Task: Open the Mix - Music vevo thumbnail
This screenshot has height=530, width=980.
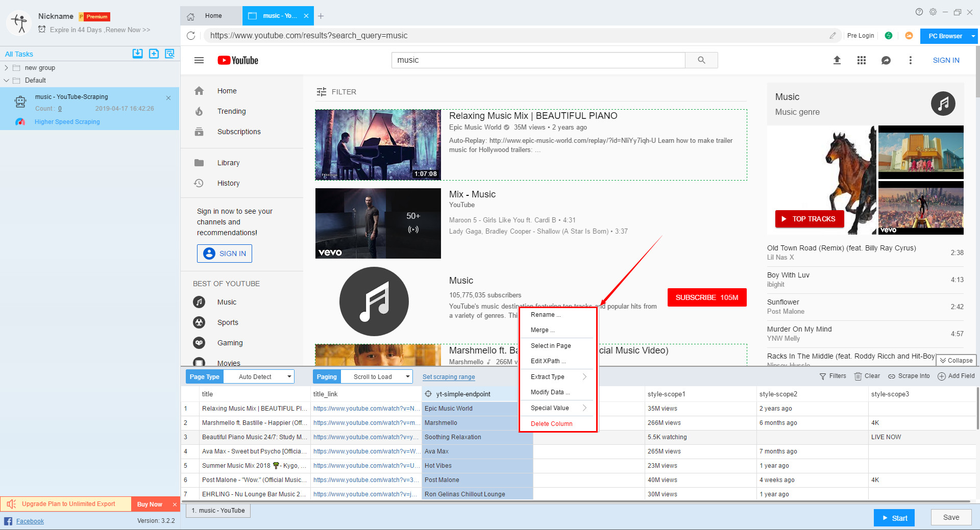Action: point(378,223)
